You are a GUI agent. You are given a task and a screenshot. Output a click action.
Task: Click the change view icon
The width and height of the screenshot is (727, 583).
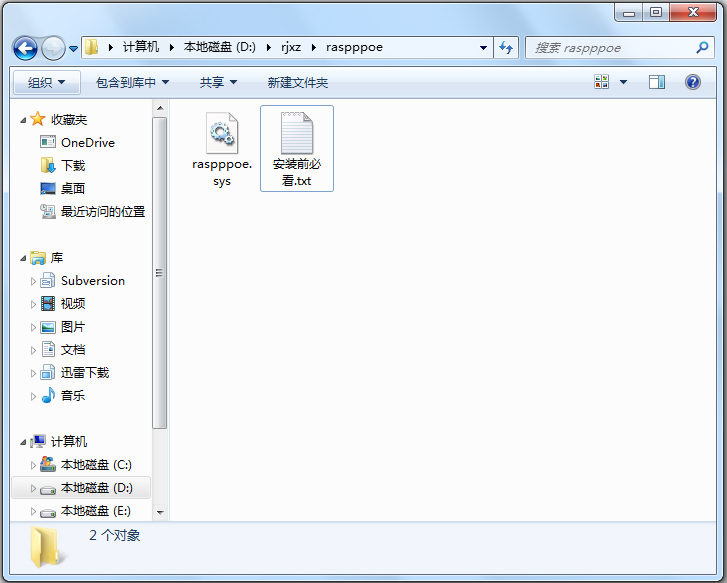(x=602, y=82)
